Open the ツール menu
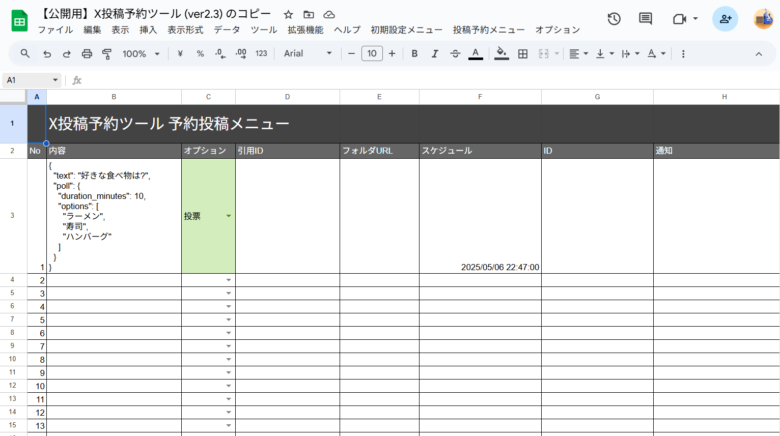The height and width of the screenshot is (436, 780). tap(264, 30)
